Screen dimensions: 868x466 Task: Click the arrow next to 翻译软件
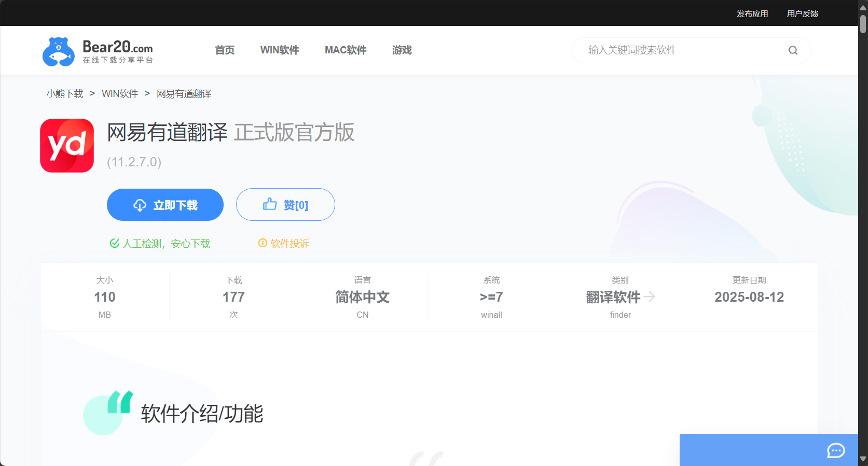click(649, 296)
